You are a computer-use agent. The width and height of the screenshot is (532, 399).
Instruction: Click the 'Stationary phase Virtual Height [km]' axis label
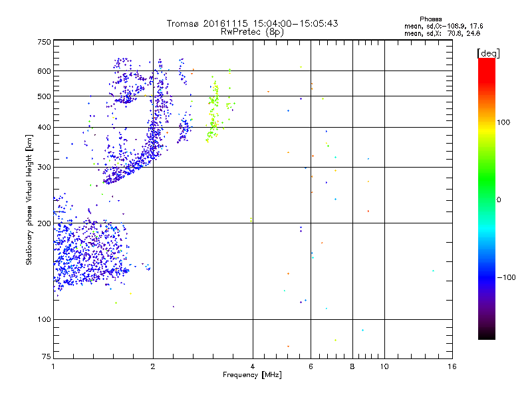point(29,199)
